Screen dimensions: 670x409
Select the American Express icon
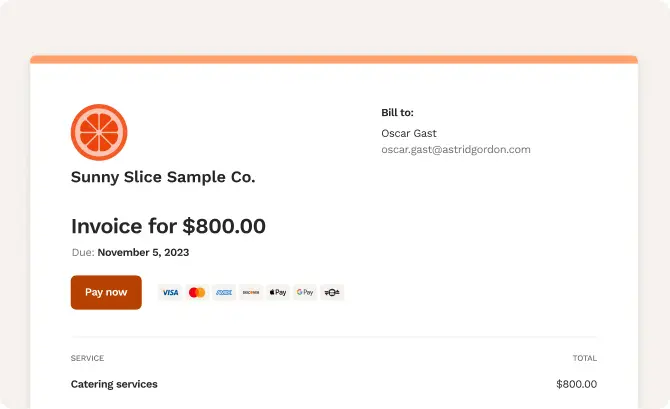tap(224, 292)
